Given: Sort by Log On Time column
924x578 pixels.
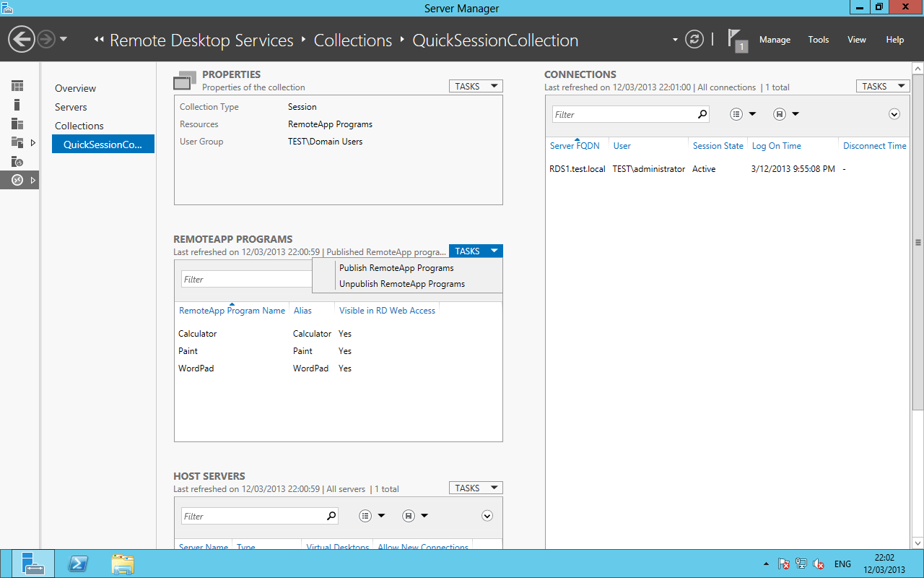Looking at the screenshot, I should 777,146.
